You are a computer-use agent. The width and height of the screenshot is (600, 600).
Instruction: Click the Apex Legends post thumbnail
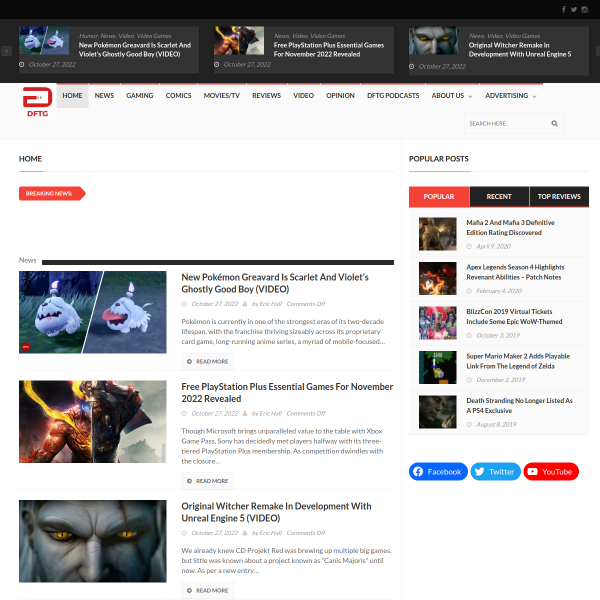437,278
